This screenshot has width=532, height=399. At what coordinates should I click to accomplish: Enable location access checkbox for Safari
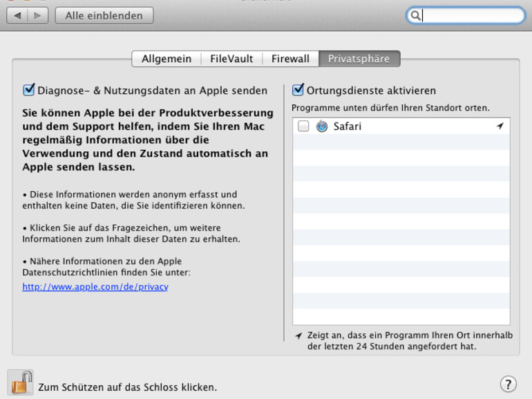(303, 126)
